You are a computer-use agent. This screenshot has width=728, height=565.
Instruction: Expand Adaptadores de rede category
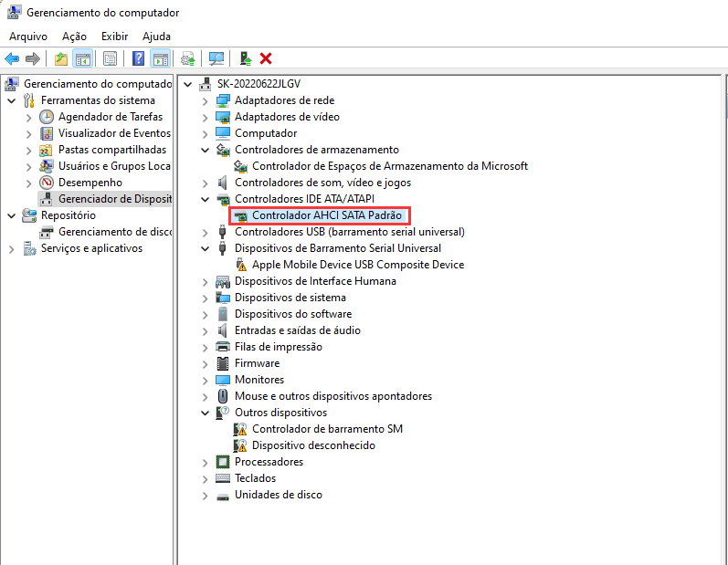click(206, 101)
